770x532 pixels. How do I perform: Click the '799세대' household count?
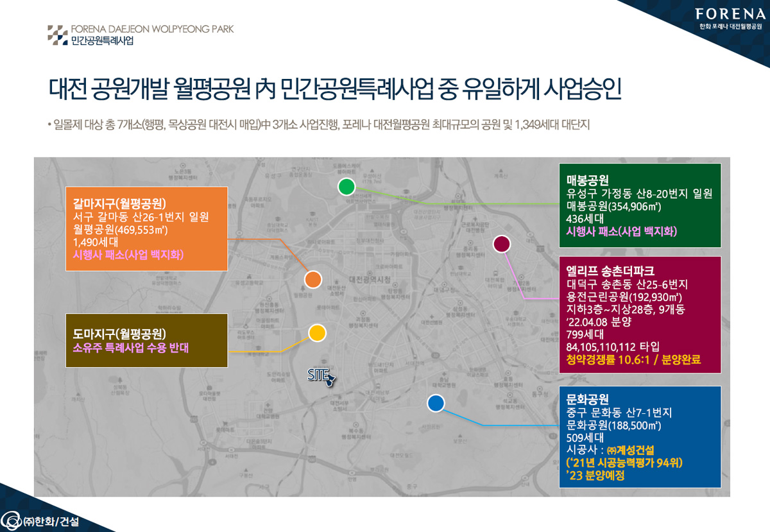585,334
